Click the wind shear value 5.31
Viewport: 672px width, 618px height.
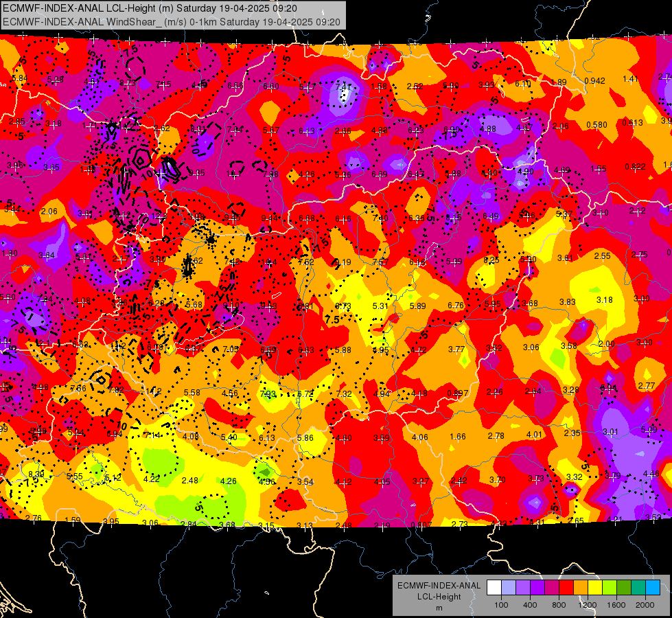coord(380,306)
